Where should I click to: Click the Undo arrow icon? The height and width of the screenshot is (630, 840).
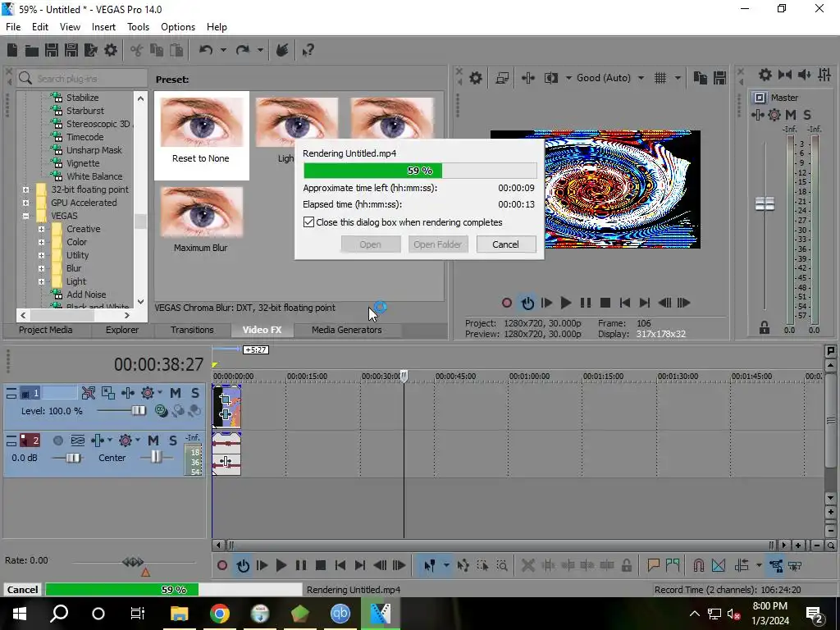coord(206,50)
